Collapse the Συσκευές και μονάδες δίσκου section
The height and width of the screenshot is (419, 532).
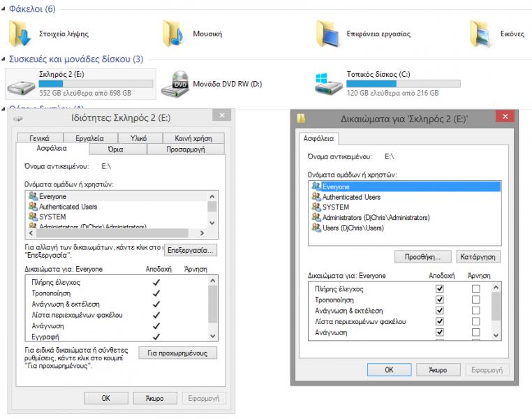[4, 59]
